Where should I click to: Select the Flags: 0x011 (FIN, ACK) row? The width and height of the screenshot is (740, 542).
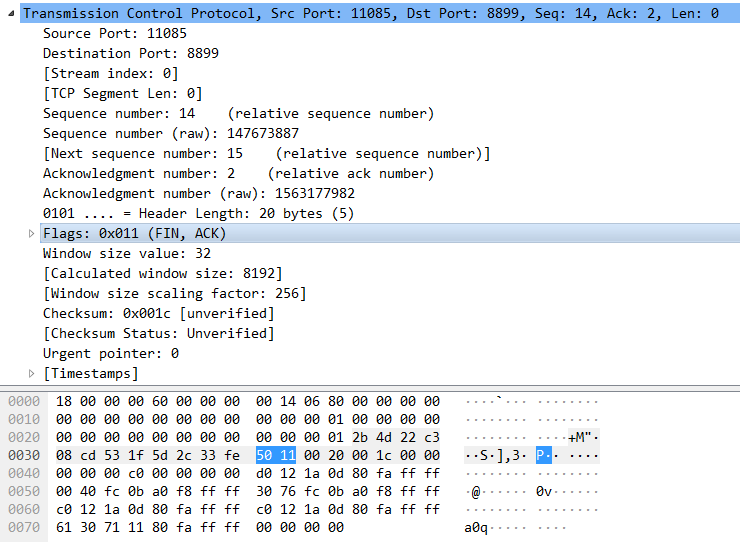390,233
